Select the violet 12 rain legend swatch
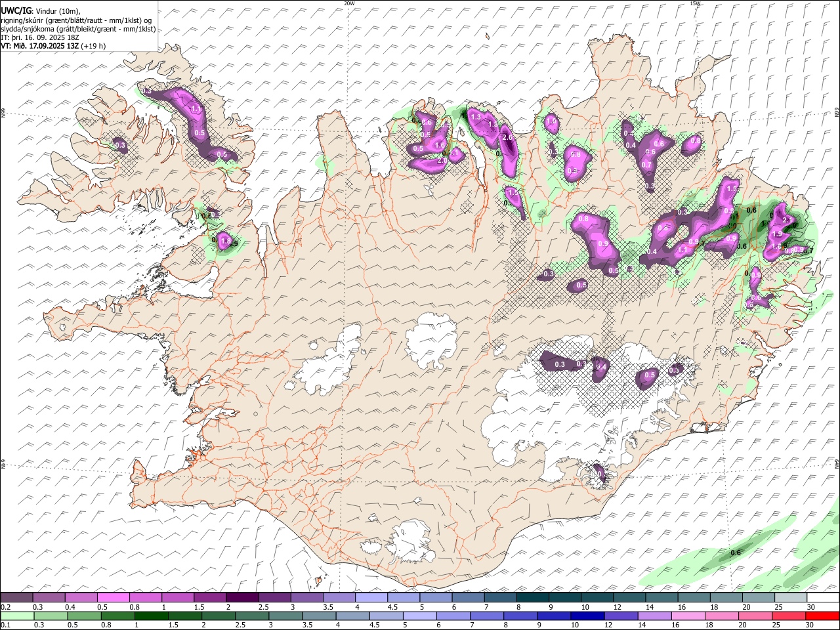The height and width of the screenshot is (630, 840). click(621, 616)
